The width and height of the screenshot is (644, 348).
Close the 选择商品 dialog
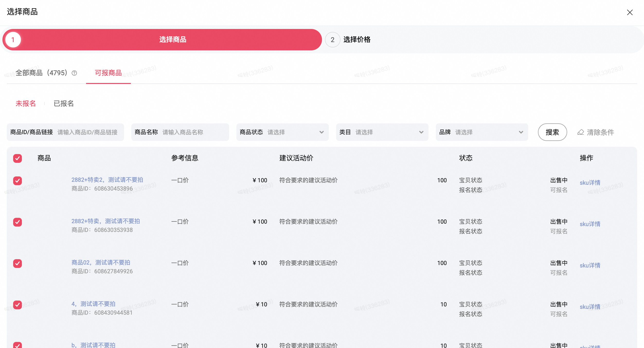[629, 12]
